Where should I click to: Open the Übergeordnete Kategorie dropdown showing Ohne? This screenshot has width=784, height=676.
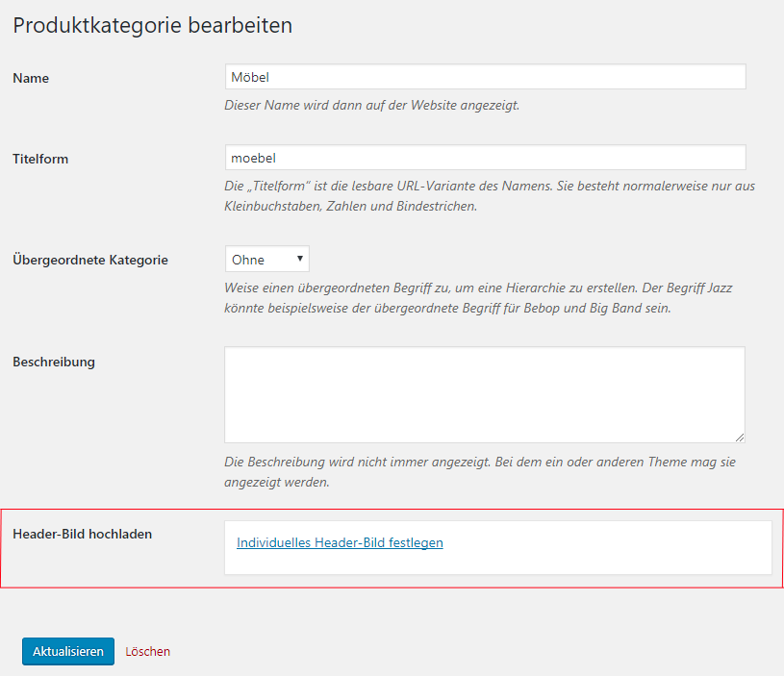267,259
